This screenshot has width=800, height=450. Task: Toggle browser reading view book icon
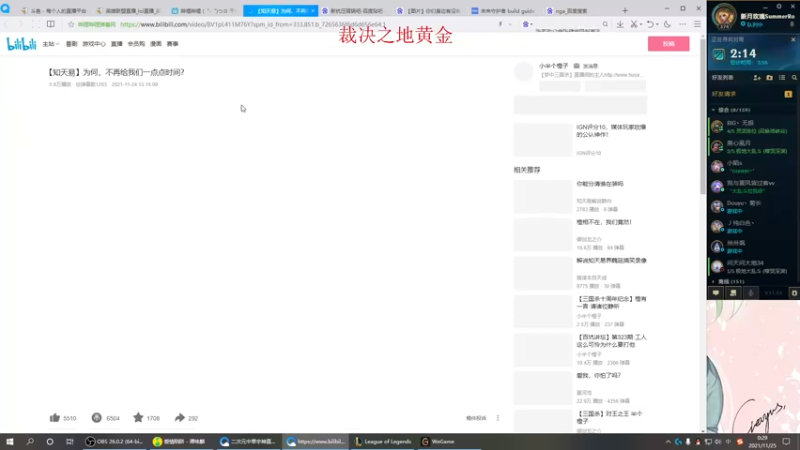[51, 24]
